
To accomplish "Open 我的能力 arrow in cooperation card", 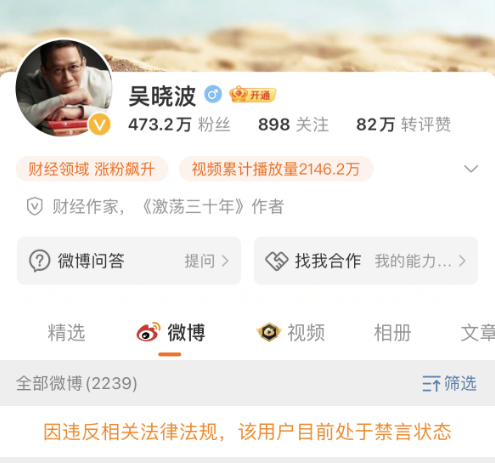I will click(420, 261).
